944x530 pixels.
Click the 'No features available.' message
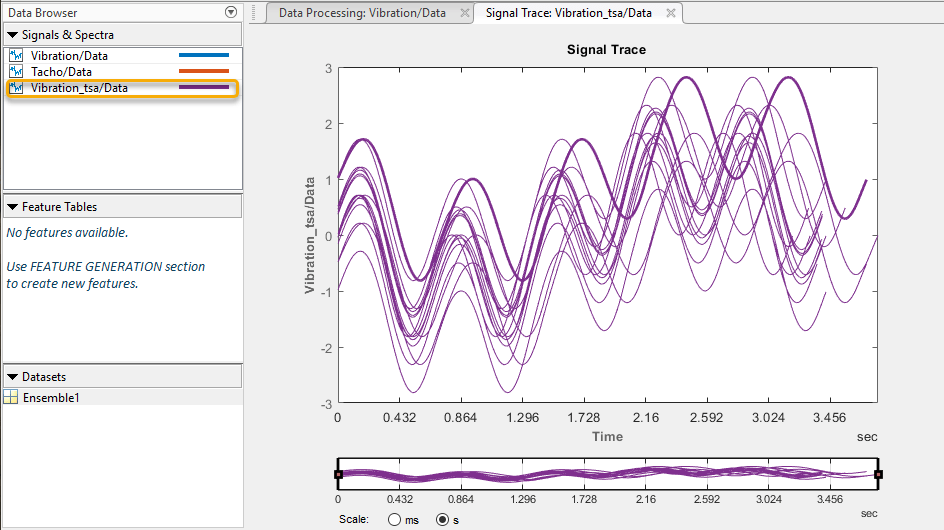[x=67, y=232]
